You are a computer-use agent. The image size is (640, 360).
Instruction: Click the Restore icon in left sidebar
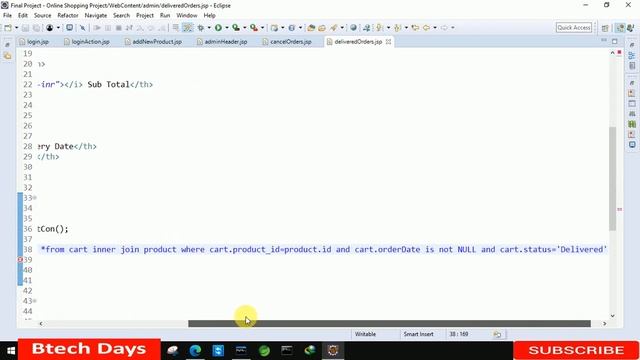[7, 44]
